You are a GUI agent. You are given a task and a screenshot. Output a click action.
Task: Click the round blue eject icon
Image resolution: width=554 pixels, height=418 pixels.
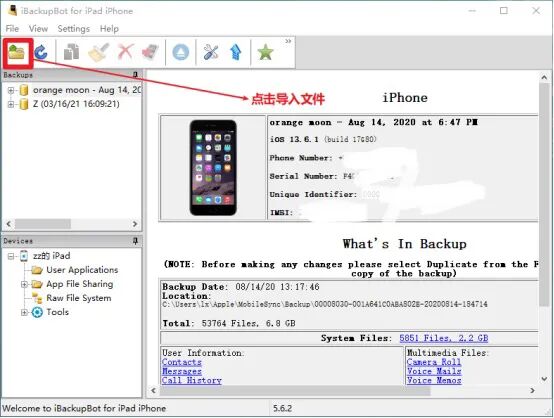pos(181,53)
